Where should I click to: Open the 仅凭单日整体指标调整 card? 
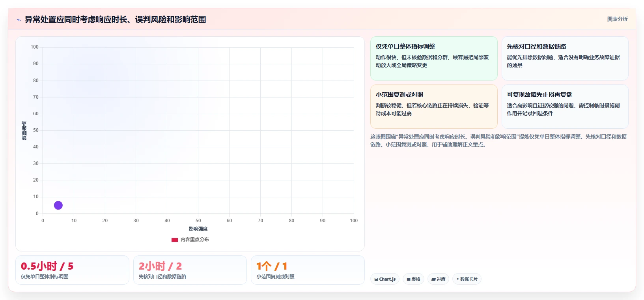tap(434, 58)
